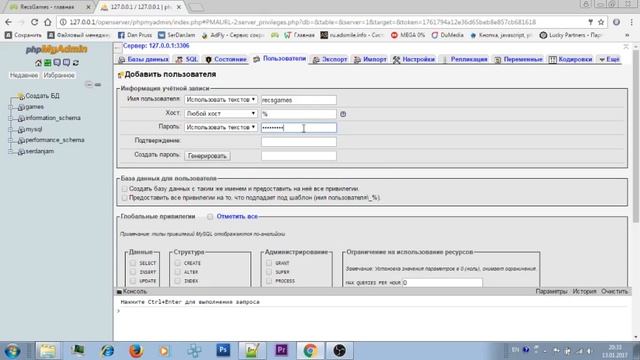
Task: Click the username field containing recsgames
Action: click(299, 100)
